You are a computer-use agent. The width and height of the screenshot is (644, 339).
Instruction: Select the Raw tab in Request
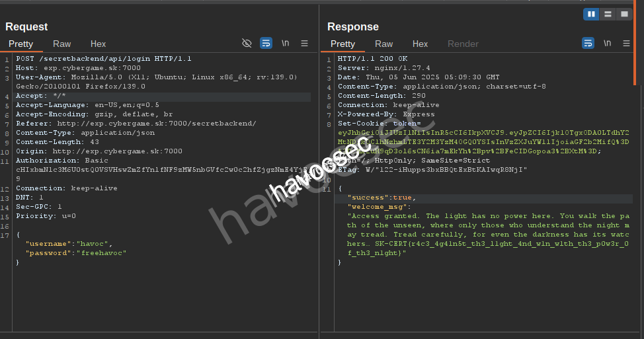pos(62,44)
